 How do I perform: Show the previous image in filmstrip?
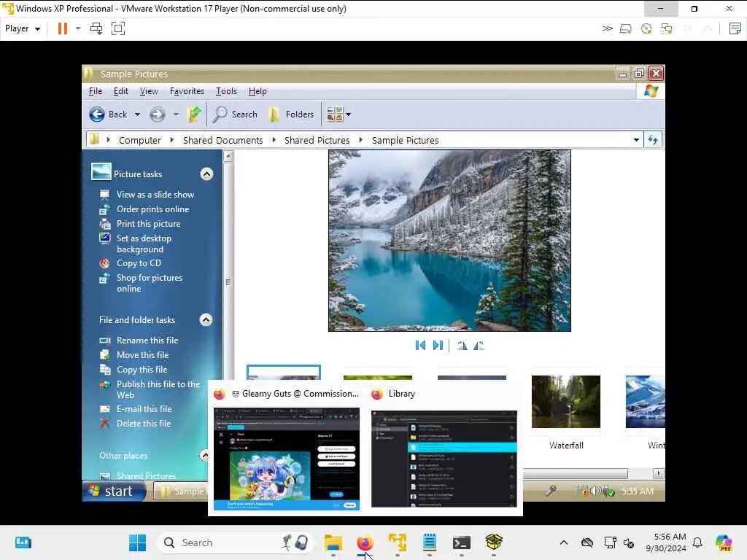[420, 345]
